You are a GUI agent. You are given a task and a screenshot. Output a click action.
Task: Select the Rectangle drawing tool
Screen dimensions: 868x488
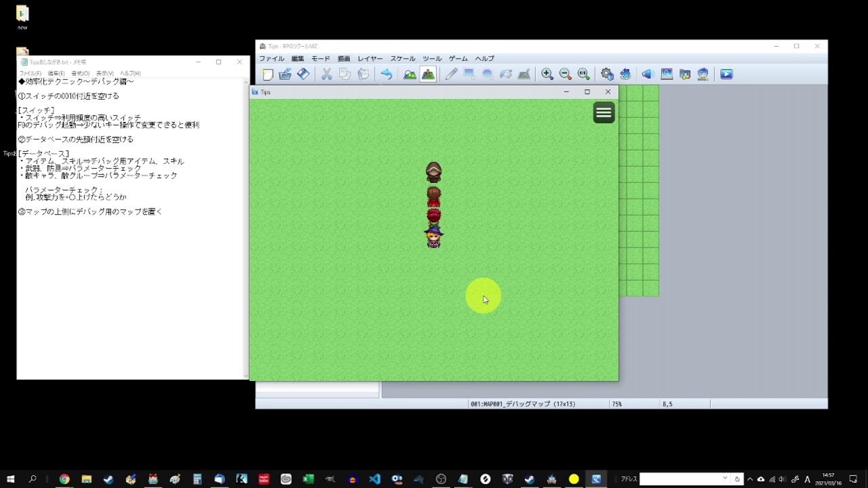(x=469, y=75)
